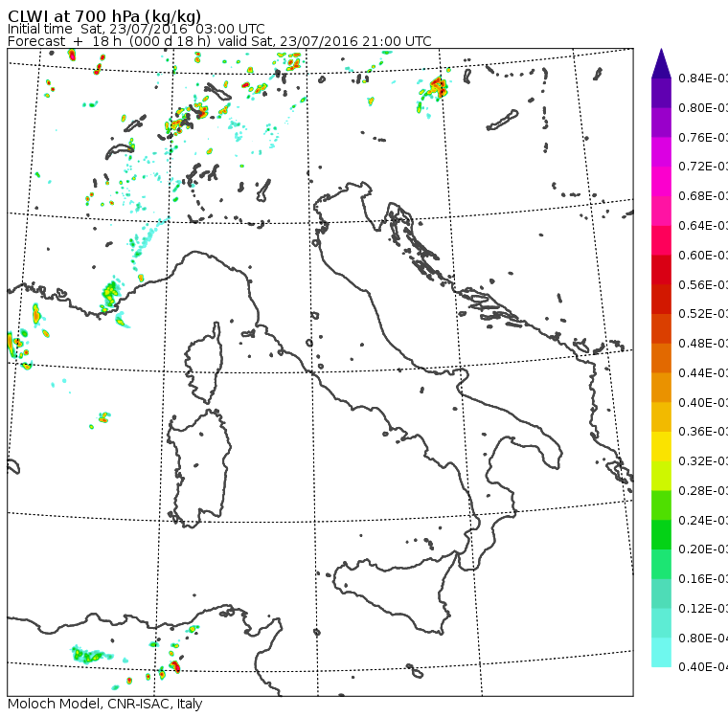Screen dimensions: 728x717
Task: Pick the red band between 0.56E-03 and 0.60E-03
Action: pyautogui.click(x=661, y=270)
